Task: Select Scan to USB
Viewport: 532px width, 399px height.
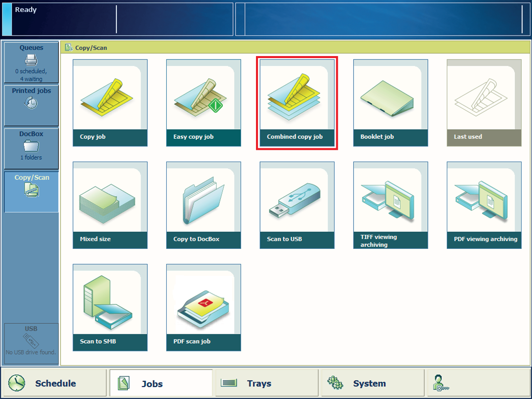Action: pos(297,205)
